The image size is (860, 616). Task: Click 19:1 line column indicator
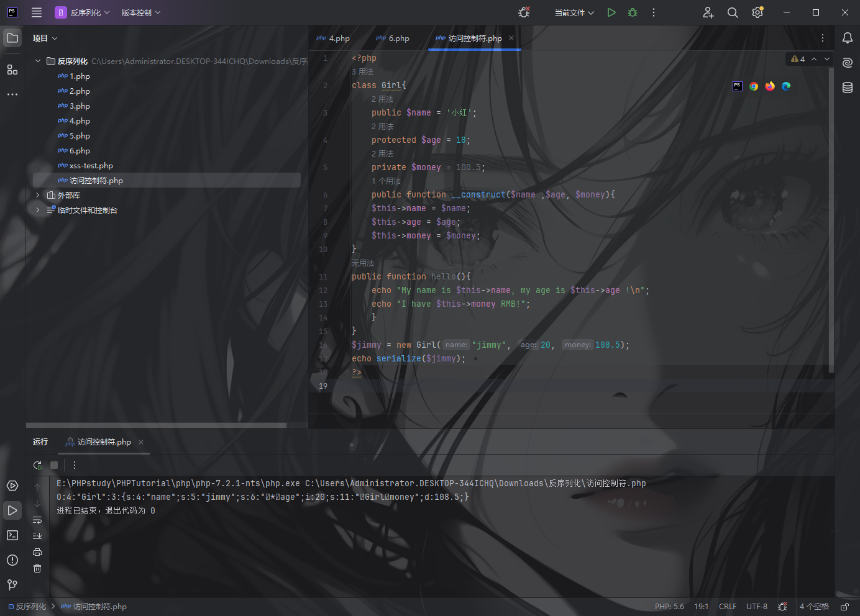[x=702, y=607]
